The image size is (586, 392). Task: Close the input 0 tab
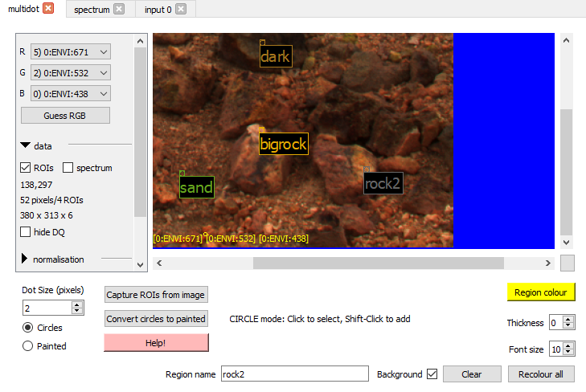[180, 9]
